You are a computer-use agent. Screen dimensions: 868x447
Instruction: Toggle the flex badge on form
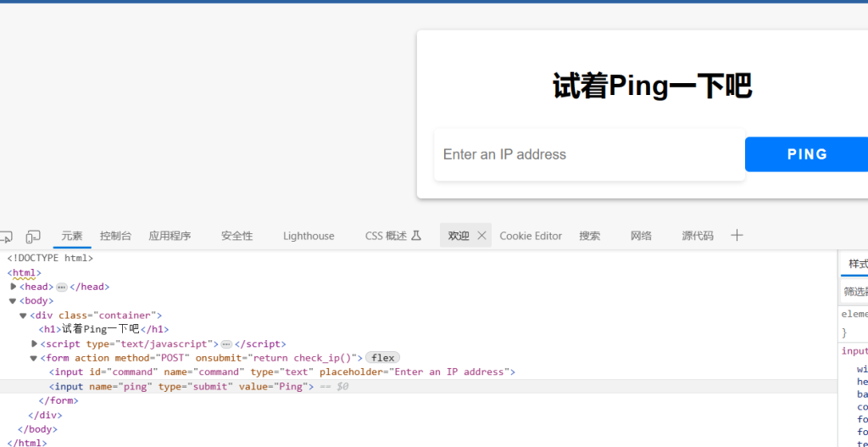coord(382,358)
